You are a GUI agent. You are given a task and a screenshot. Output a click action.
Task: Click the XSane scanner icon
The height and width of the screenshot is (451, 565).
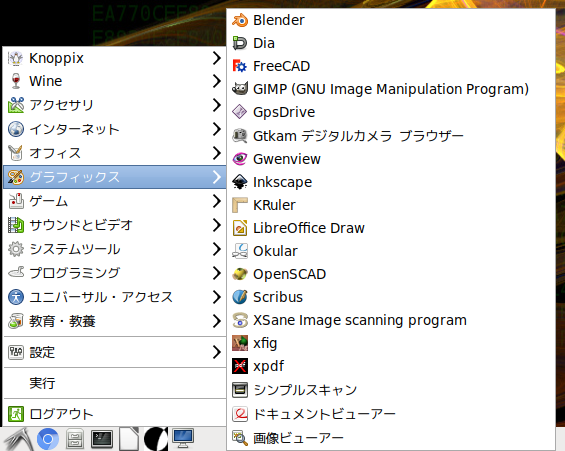tap(240, 320)
